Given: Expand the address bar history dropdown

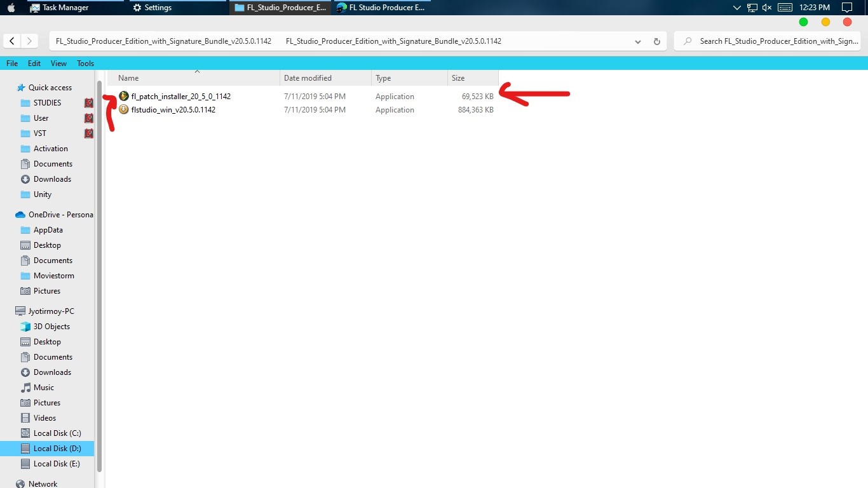Looking at the screenshot, I should tap(638, 41).
